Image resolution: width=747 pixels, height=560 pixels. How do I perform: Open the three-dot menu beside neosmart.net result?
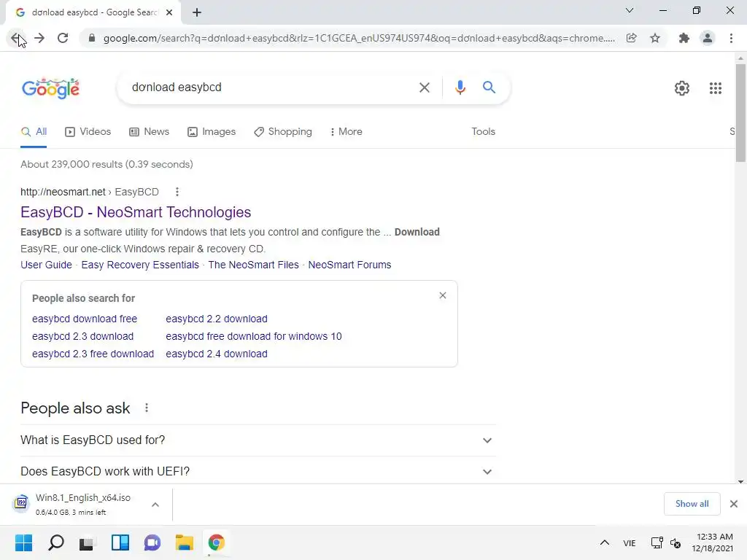pos(177,192)
